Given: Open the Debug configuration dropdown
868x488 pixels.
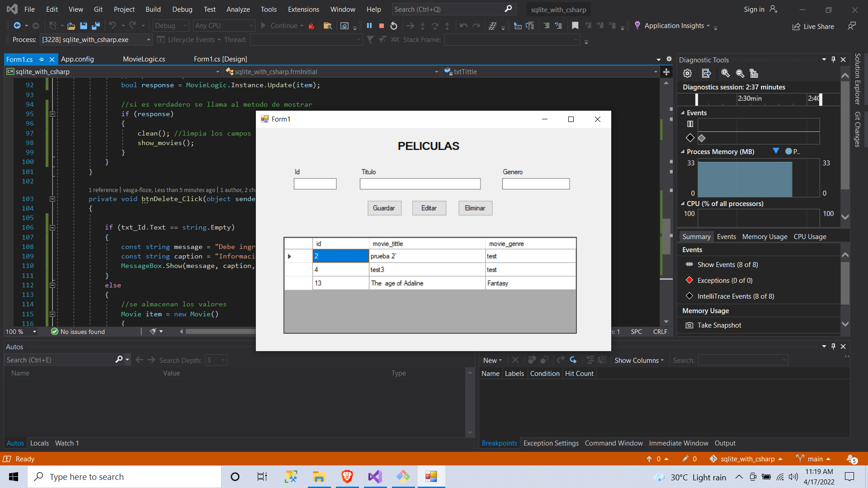Looking at the screenshot, I should pos(171,26).
